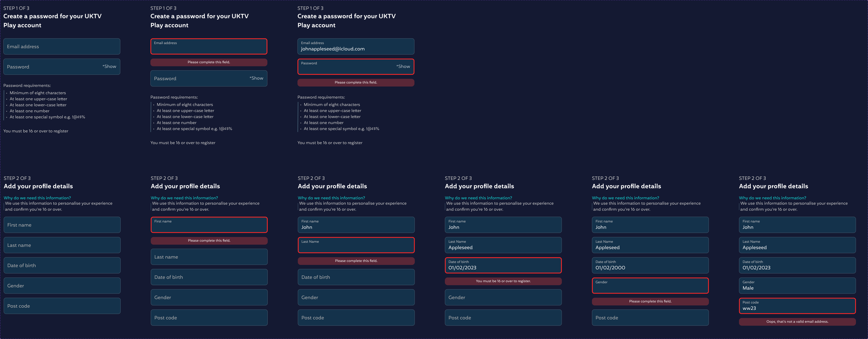Open the Gender dropdown showing Male
Screen dimensions: 868x339
click(x=797, y=285)
